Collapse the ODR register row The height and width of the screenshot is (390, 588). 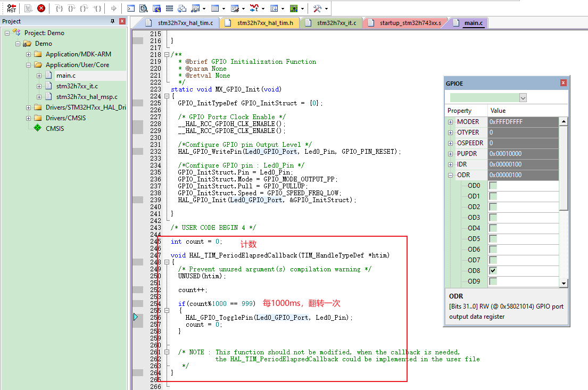pos(450,175)
